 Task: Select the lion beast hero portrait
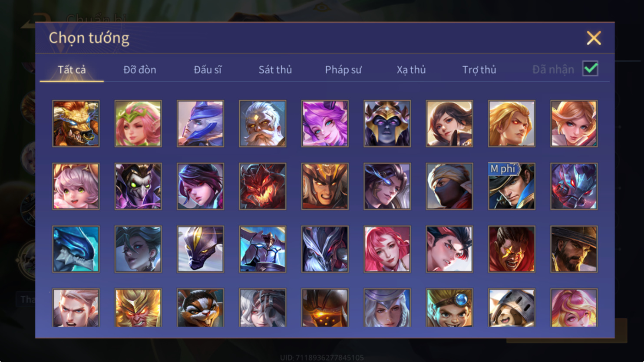(x=76, y=124)
